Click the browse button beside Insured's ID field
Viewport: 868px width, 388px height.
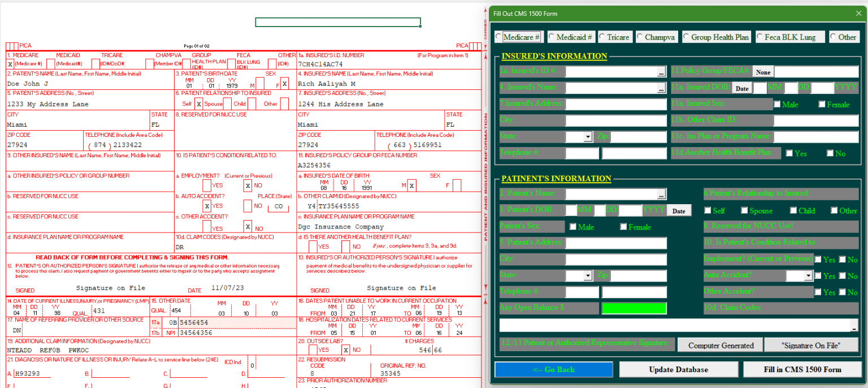pos(661,72)
